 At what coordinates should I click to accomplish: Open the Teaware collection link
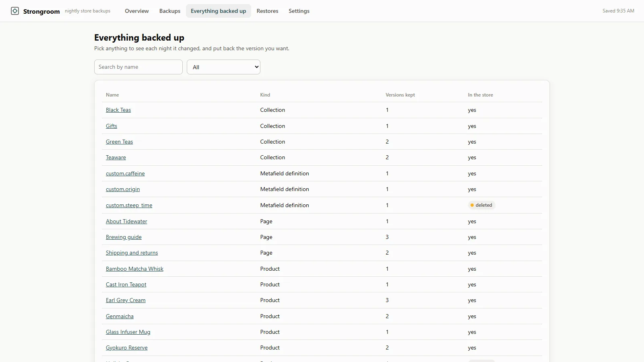[116, 158]
